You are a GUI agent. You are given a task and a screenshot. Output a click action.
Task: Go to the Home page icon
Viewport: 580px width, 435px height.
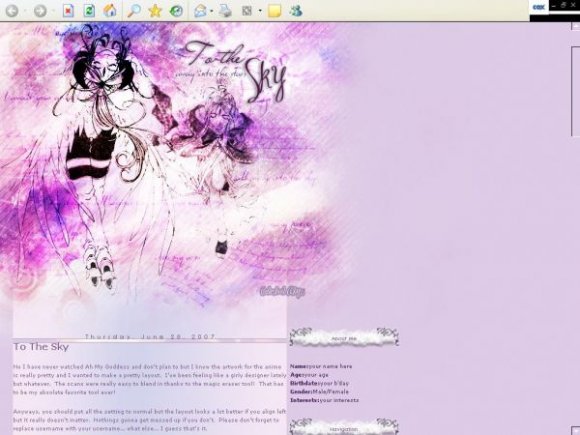110,10
